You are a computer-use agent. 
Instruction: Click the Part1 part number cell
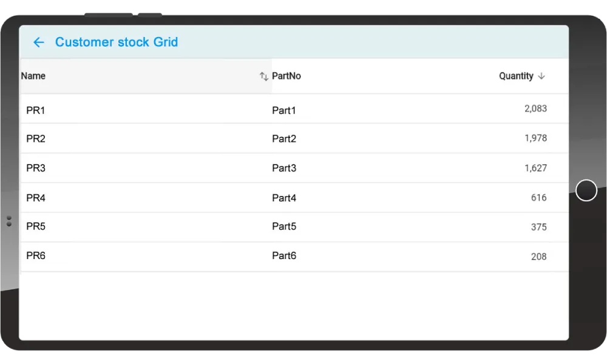(284, 110)
